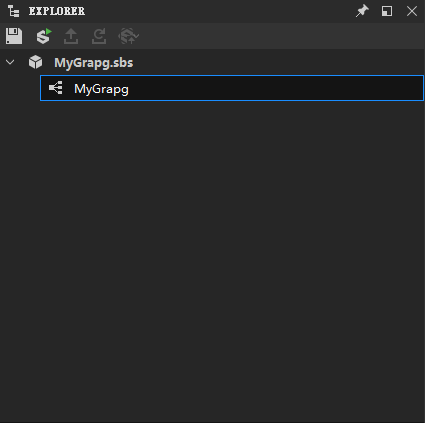Click empty row space right of MyGrapg.sbs
Screen dimensions: 425x423
point(278,62)
